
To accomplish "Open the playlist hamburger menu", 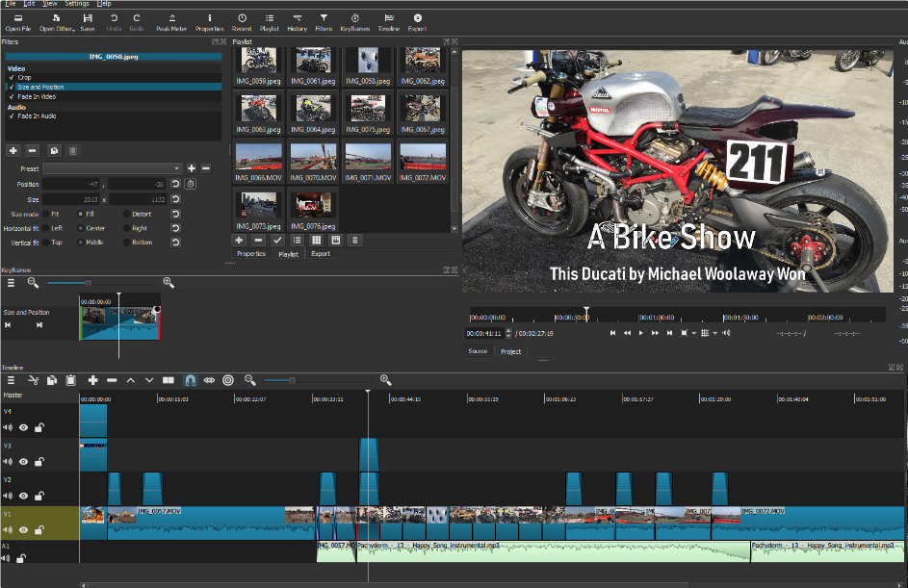I will [x=355, y=241].
